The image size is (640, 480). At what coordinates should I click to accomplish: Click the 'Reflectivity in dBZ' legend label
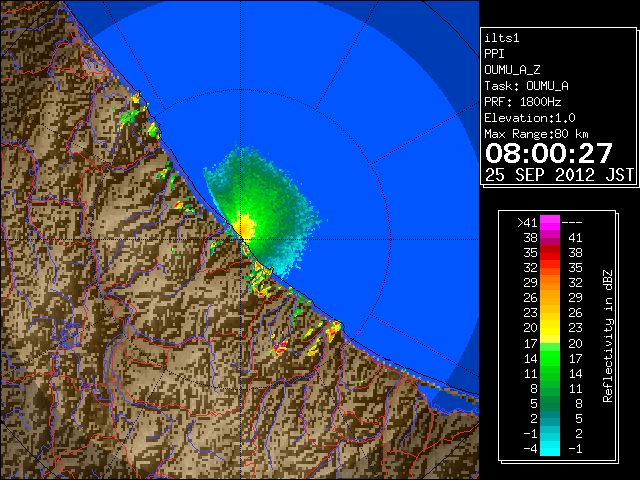click(x=608, y=336)
